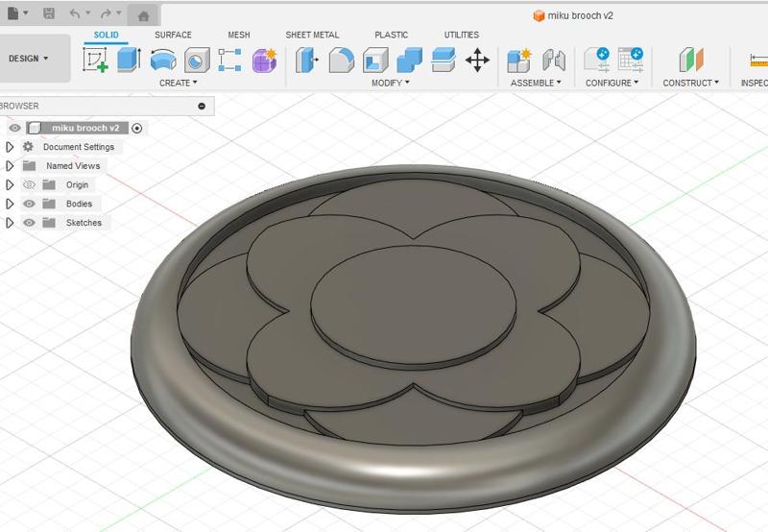This screenshot has width=768, height=532.
Task: Switch to the Surface tab
Action: (173, 35)
